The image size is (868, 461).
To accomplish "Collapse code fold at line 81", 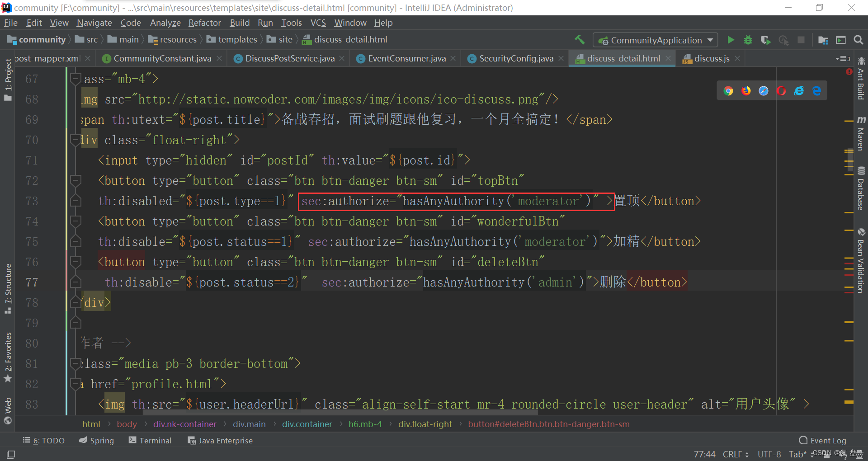I will pyautogui.click(x=75, y=364).
